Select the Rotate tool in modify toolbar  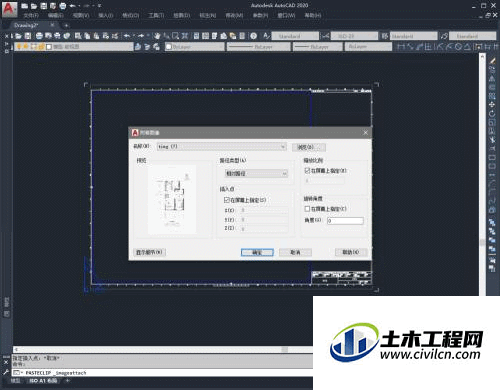(x=492, y=114)
